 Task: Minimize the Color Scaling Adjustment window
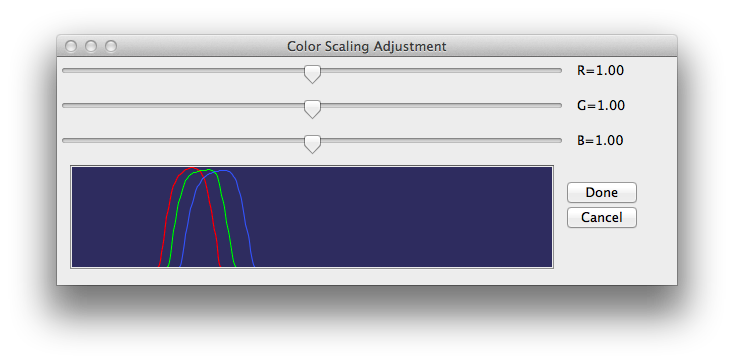[x=91, y=46]
